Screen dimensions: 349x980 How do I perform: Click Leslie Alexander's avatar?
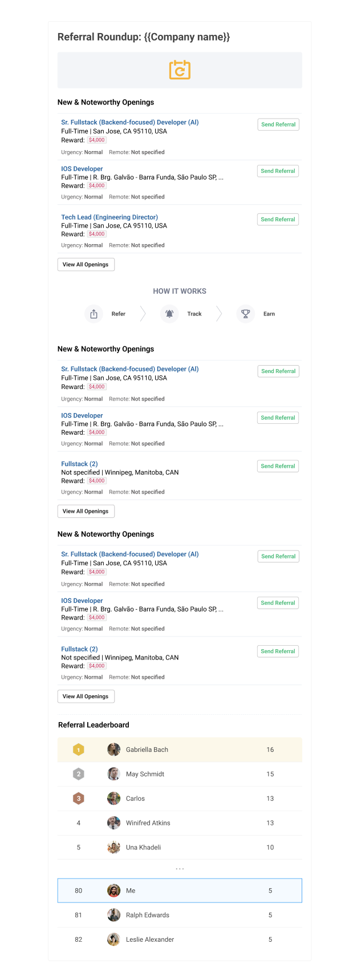pos(114,939)
